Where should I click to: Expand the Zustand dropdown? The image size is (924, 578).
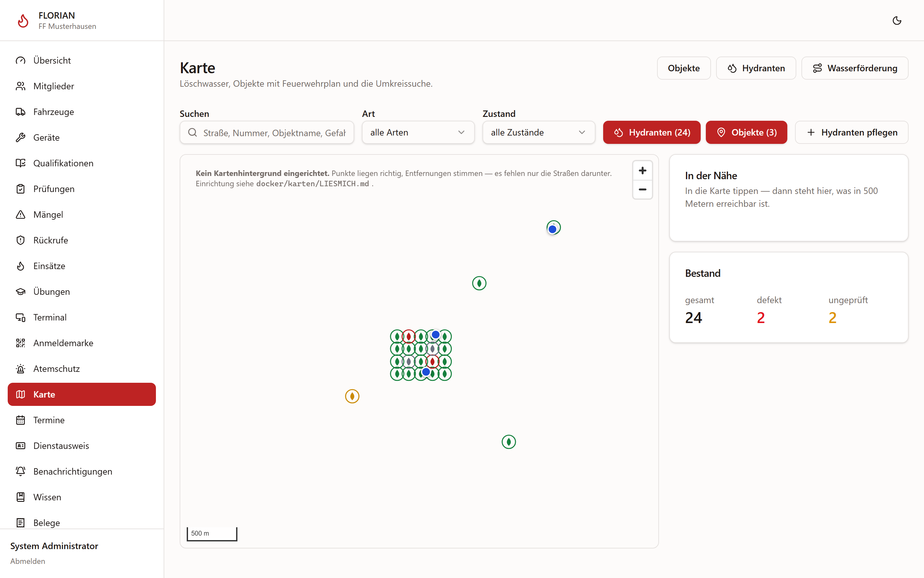coord(539,132)
